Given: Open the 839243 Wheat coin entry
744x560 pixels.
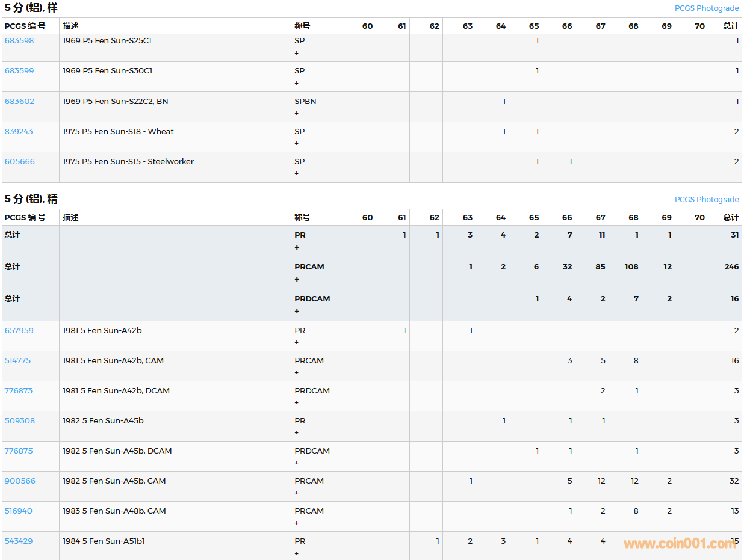Looking at the screenshot, I should pyautogui.click(x=19, y=131).
